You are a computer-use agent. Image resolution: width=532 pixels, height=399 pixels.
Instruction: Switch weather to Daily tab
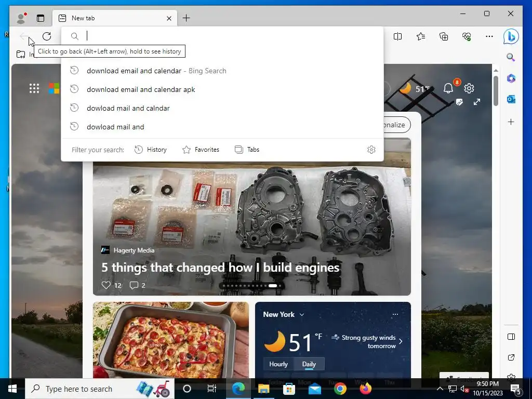point(309,364)
